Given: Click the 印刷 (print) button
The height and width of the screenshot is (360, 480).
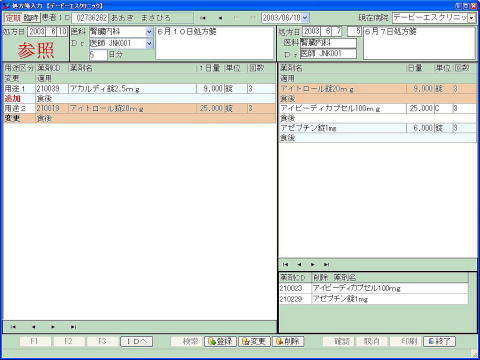Looking at the screenshot, I should tap(406, 341).
